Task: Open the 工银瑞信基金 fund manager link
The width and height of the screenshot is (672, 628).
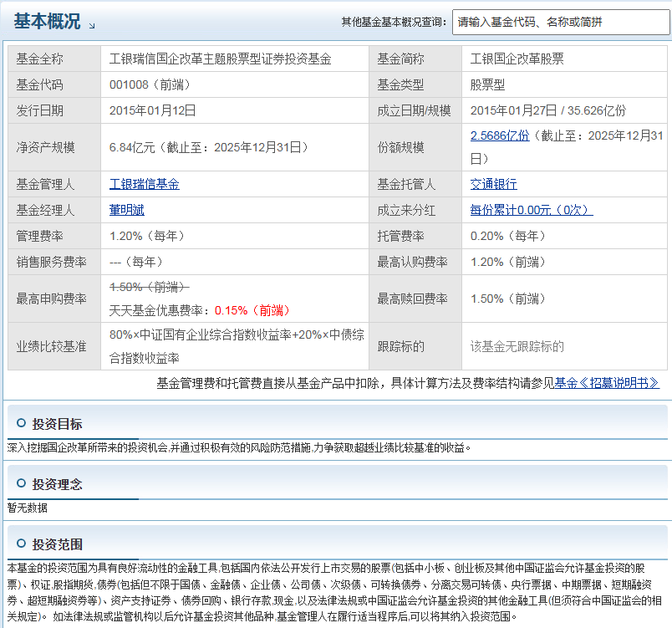Action: pyautogui.click(x=145, y=184)
